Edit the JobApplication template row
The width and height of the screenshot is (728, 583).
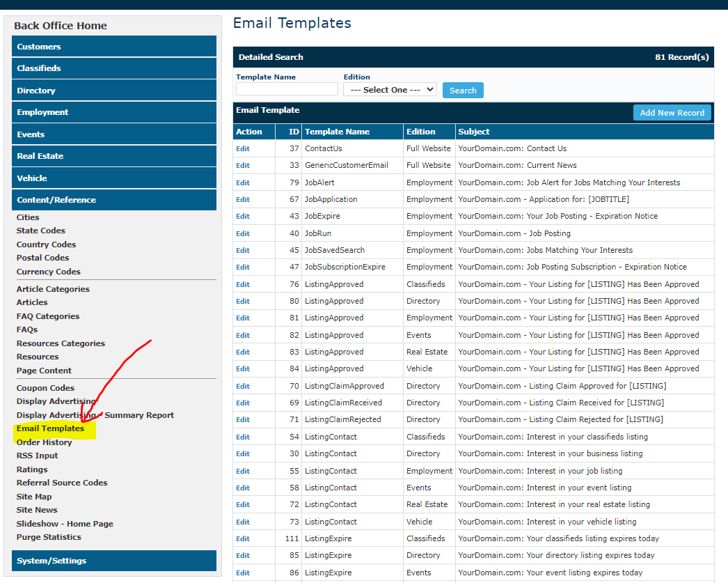click(x=243, y=199)
